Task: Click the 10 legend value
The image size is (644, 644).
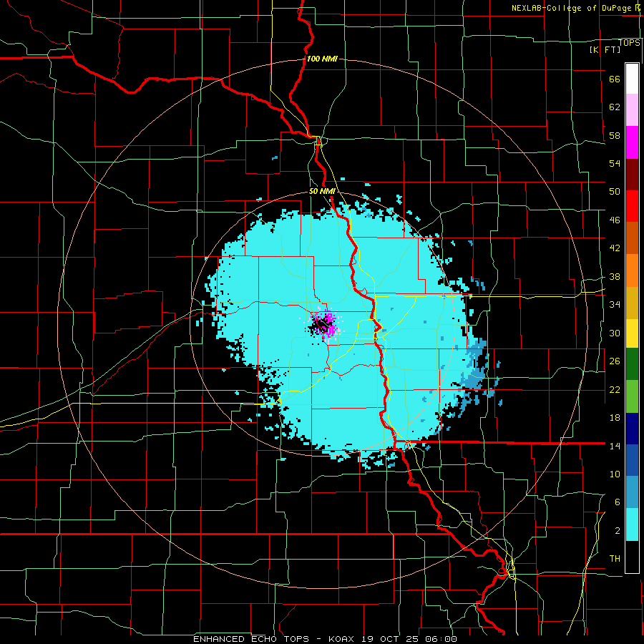Action: coord(615,474)
